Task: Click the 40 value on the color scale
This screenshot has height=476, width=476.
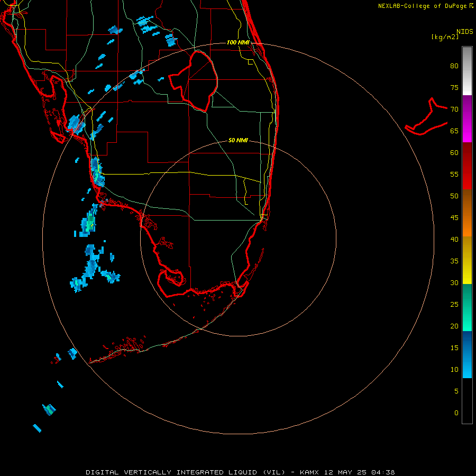Action: coord(454,239)
